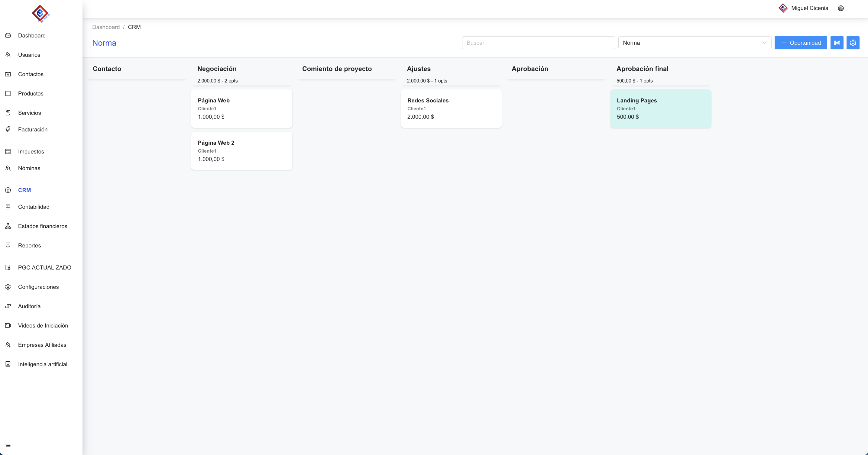Click the Facturación tag icon
The height and width of the screenshot is (455, 868).
pos(8,129)
